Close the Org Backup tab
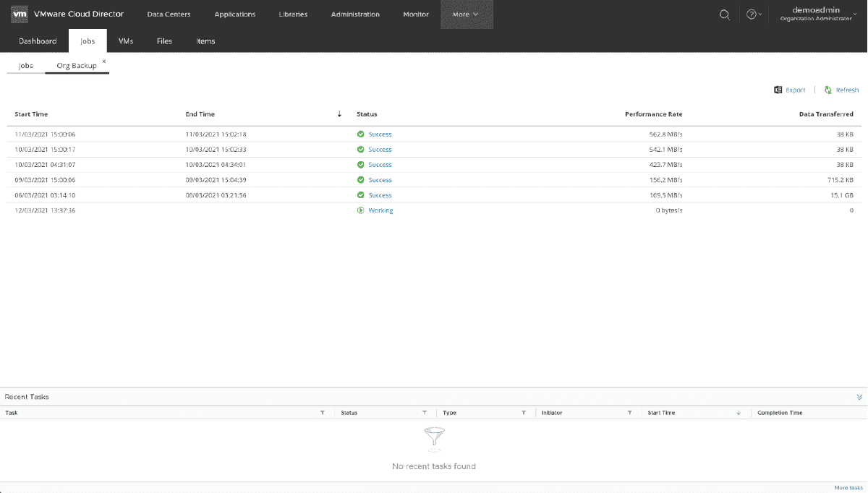Image resolution: width=868 pixels, height=493 pixels. click(103, 61)
